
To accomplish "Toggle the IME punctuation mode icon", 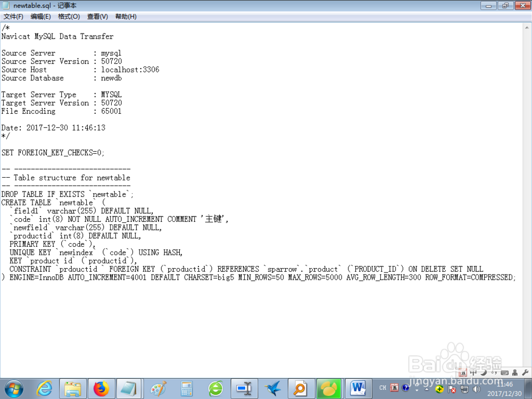I will click(494, 372).
